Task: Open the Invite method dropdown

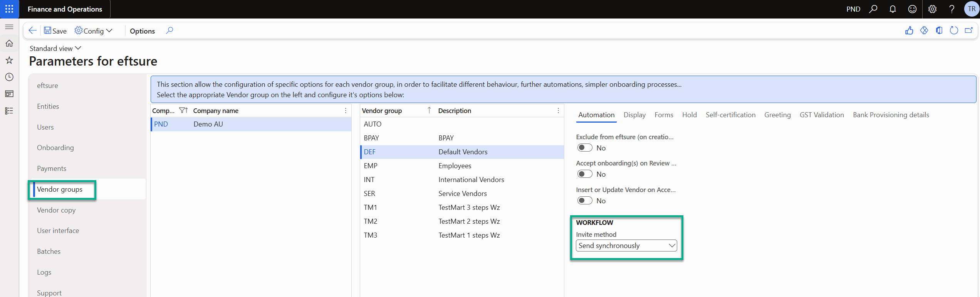Action: point(626,246)
